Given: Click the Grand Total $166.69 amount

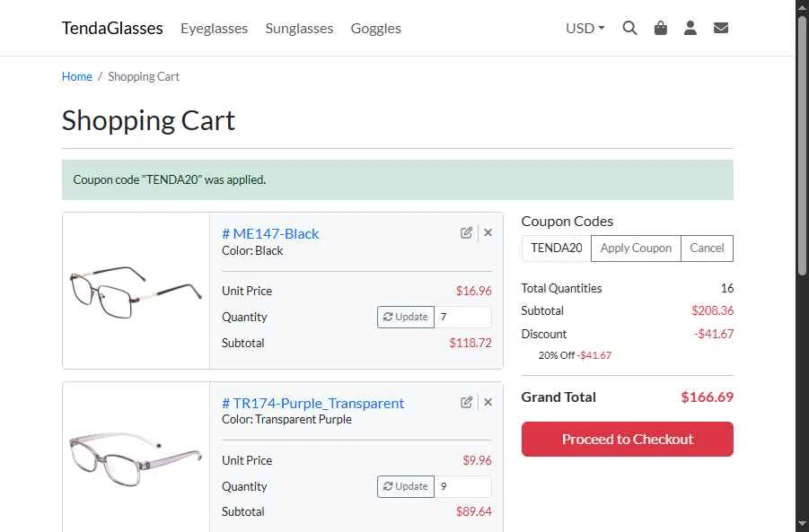Looking at the screenshot, I should click(x=707, y=397).
